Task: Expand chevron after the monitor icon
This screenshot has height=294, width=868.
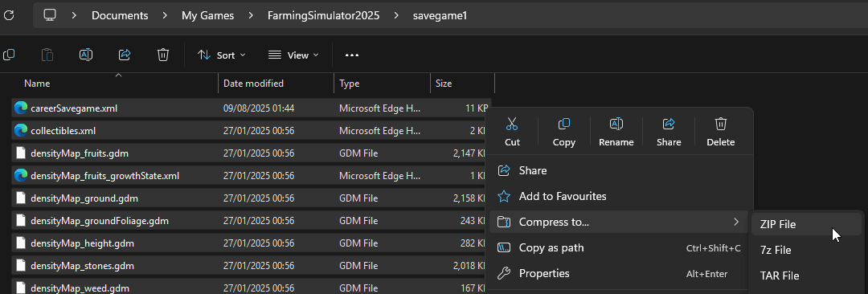Action: pos(74,15)
